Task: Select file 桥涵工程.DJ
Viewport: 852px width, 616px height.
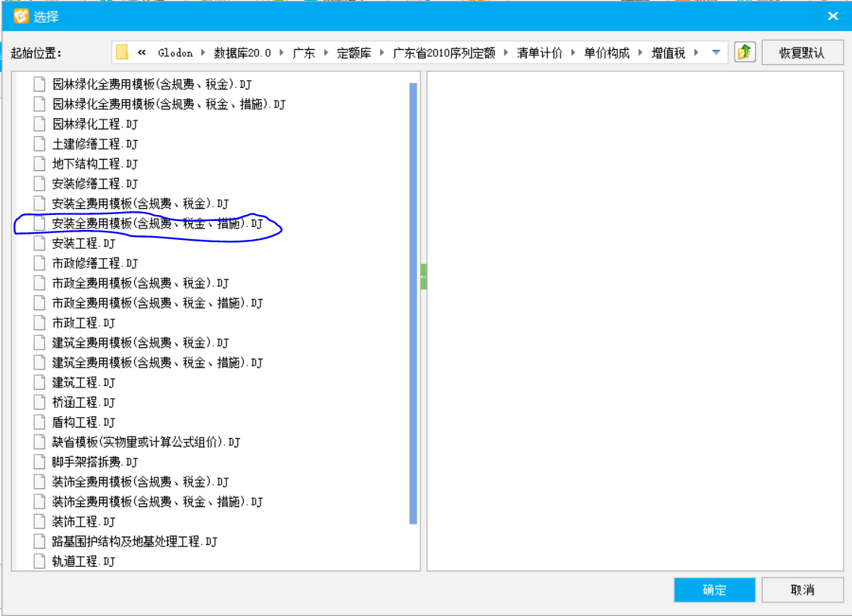Action: (83, 402)
